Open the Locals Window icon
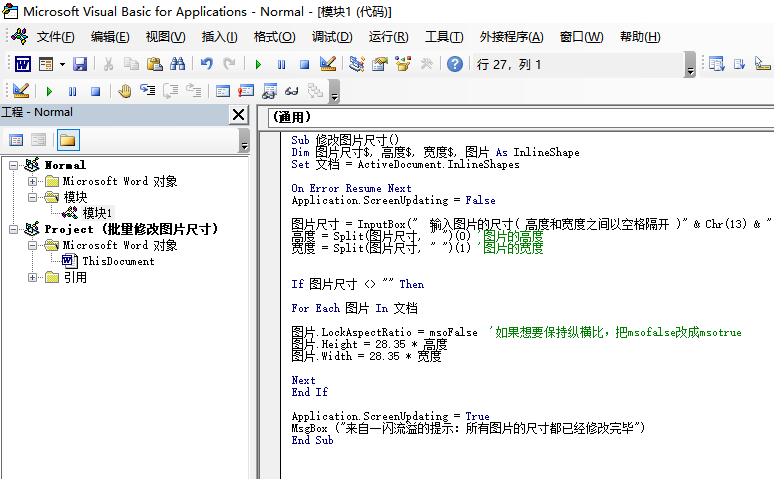774x479 pixels. coord(223,91)
